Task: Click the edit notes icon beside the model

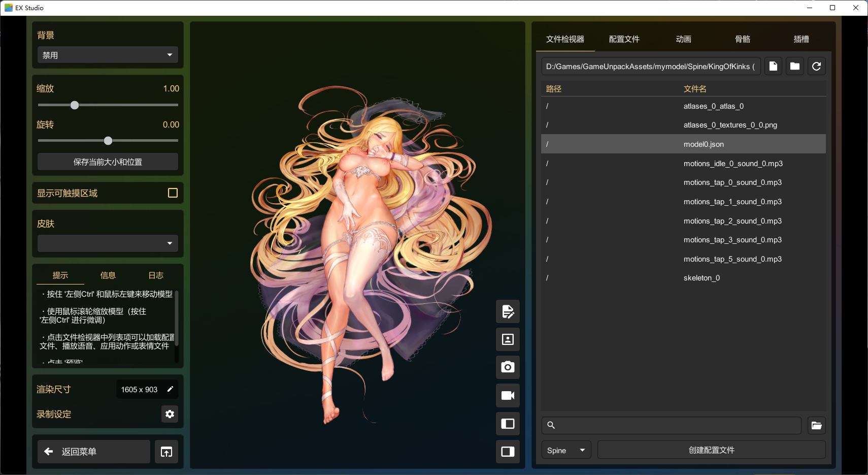Action: 508,311
